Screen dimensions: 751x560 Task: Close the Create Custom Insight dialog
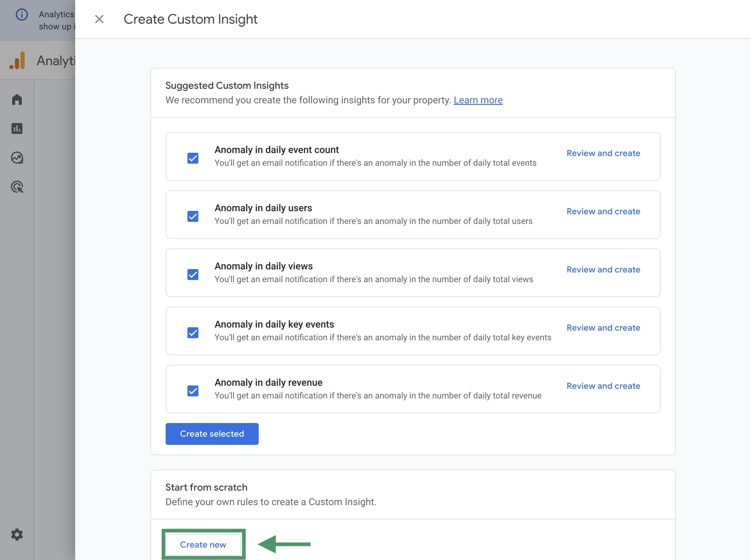[x=99, y=19]
